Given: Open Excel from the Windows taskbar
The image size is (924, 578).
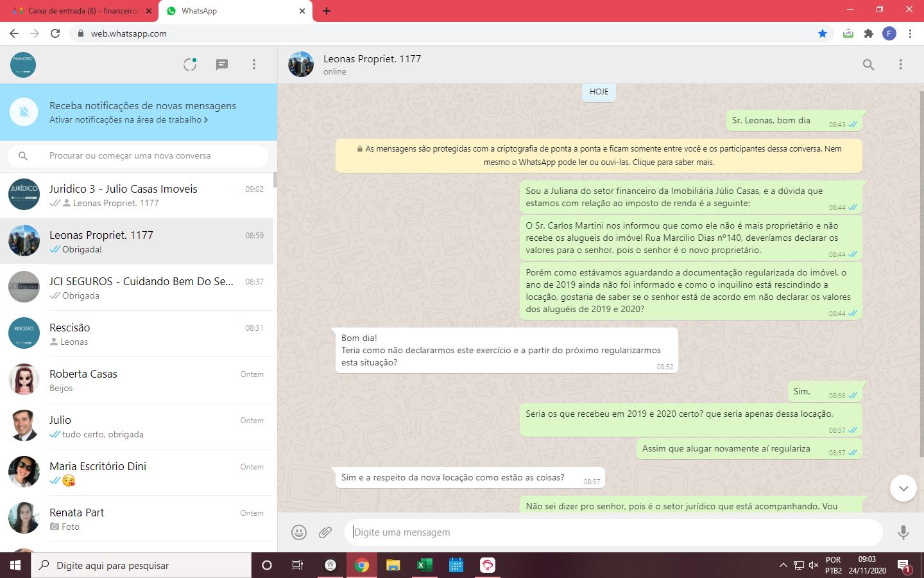Looking at the screenshot, I should tap(424, 565).
